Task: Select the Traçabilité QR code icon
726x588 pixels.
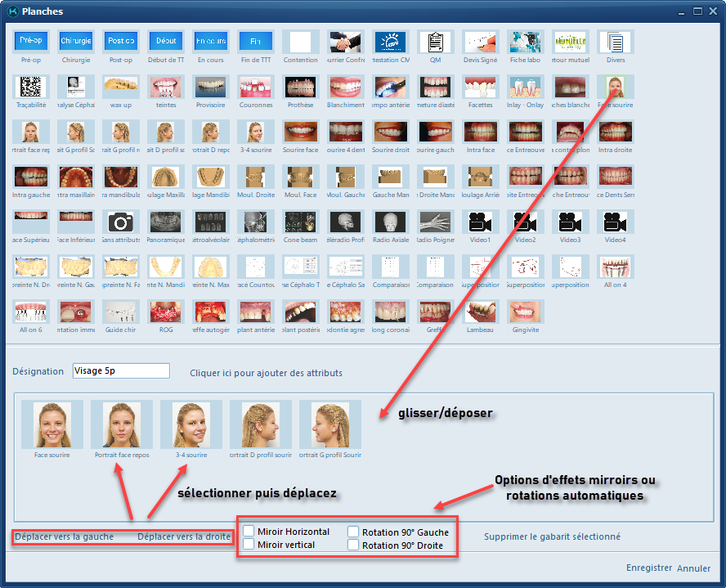Action: [32, 87]
